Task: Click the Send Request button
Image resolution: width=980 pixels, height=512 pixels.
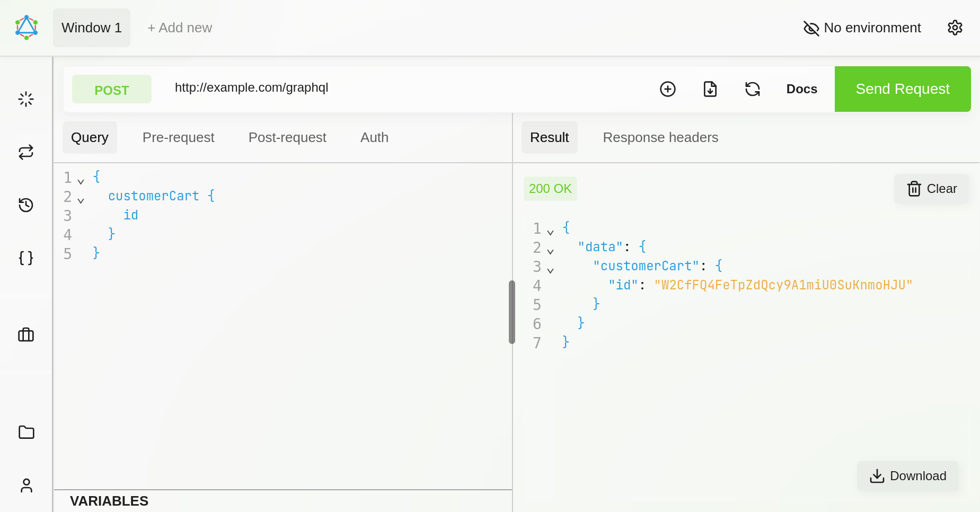Action: [x=902, y=89]
